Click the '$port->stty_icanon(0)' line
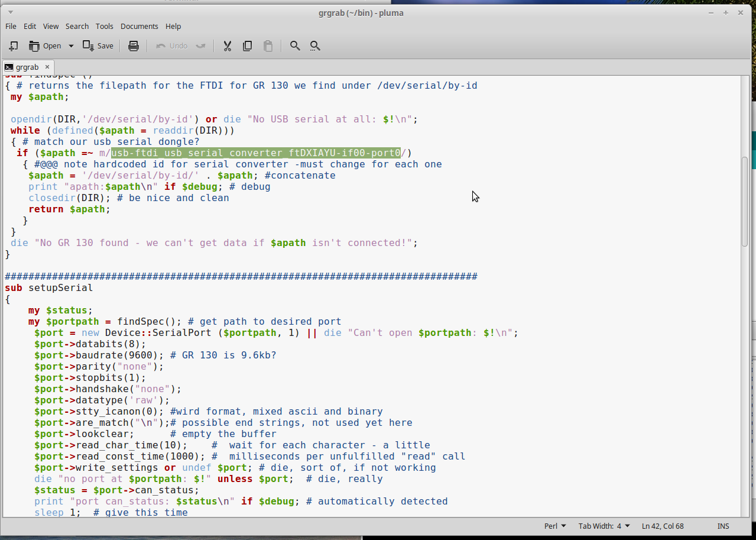Screen dimensions: 756x540 point(209,412)
